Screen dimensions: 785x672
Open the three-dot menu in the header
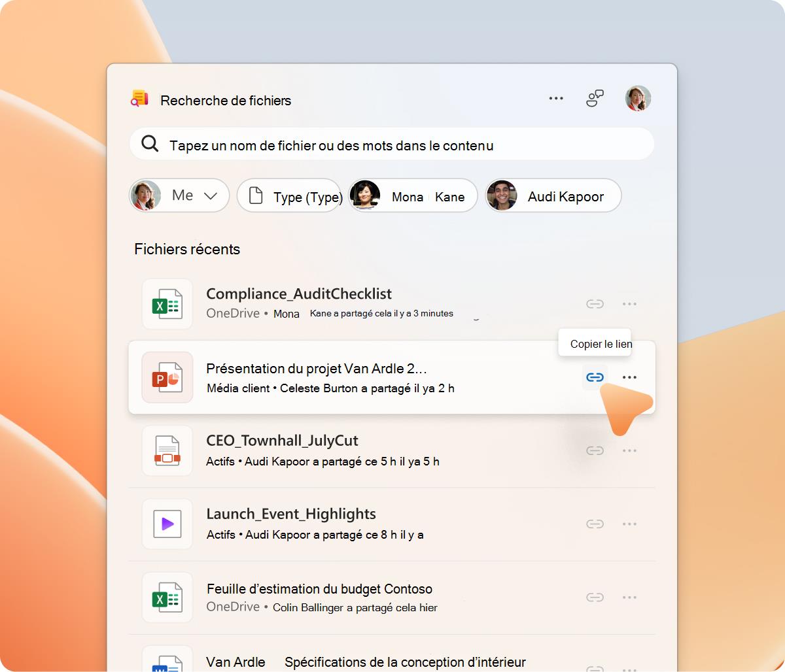pos(556,99)
